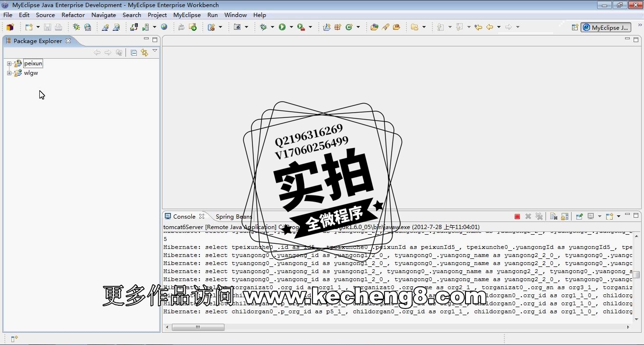Open Package Explorer view menu triangle
Viewport: 644px width, 345px height.
[x=155, y=51]
